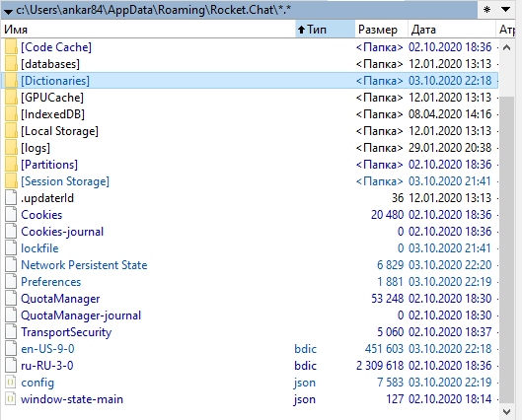The height and width of the screenshot is (420, 522).
Task: Click the file icon of ru-RU-3-0
Action: coord(11,366)
